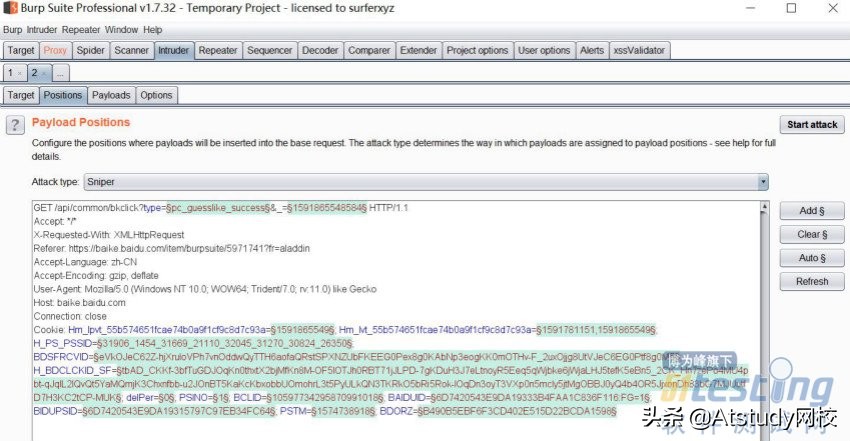Switch to the Comparer tab
The height and width of the screenshot is (441, 850).
369,50
